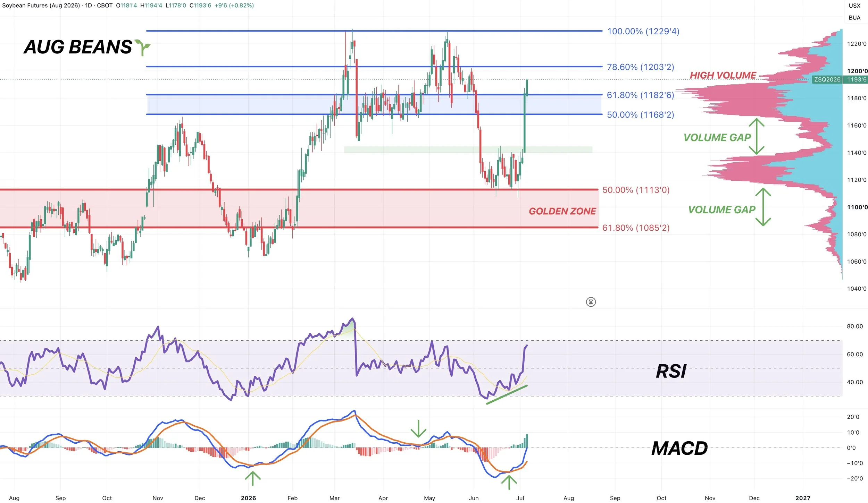
Task: Click the high value H1194'4
Action: click(x=151, y=6)
